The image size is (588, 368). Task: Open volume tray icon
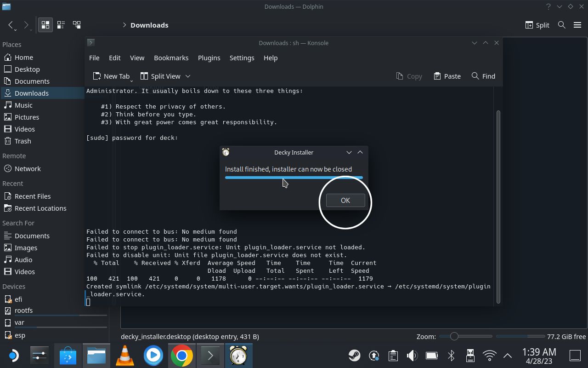click(x=412, y=356)
